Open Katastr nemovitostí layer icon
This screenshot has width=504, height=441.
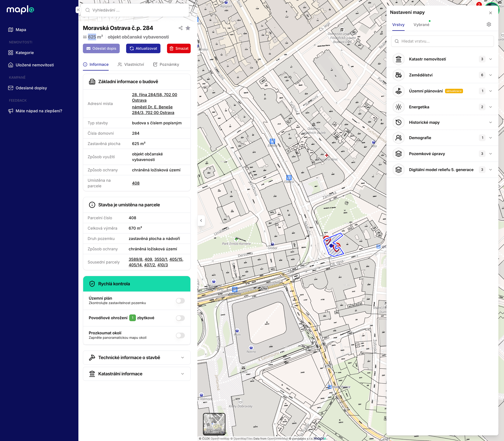coord(398,59)
